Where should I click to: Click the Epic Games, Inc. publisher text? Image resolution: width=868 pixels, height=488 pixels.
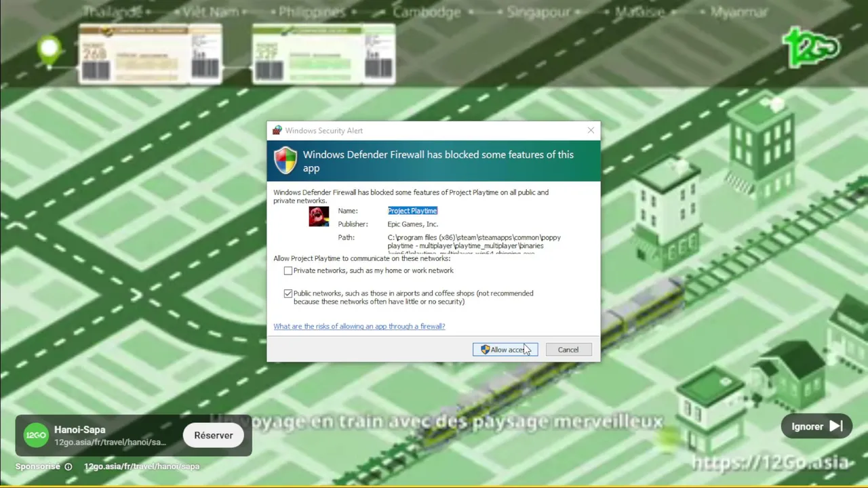pyautogui.click(x=413, y=224)
